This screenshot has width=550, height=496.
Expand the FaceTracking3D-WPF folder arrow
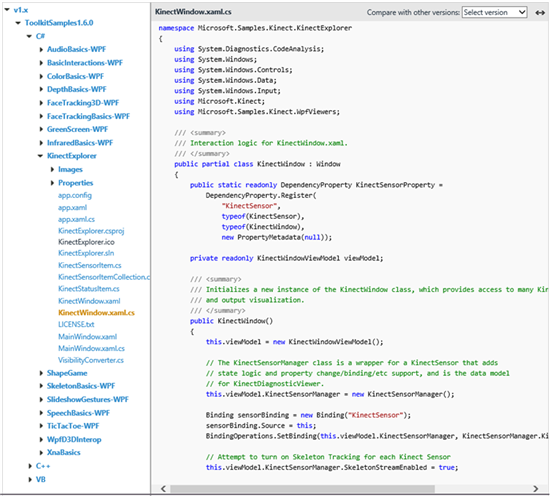pyautogui.click(x=41, y=103)
